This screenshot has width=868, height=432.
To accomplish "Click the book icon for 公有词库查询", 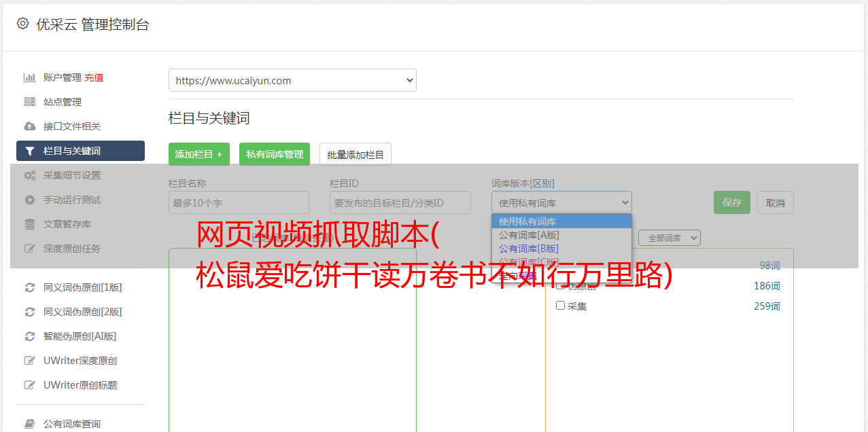I will 30,424.
